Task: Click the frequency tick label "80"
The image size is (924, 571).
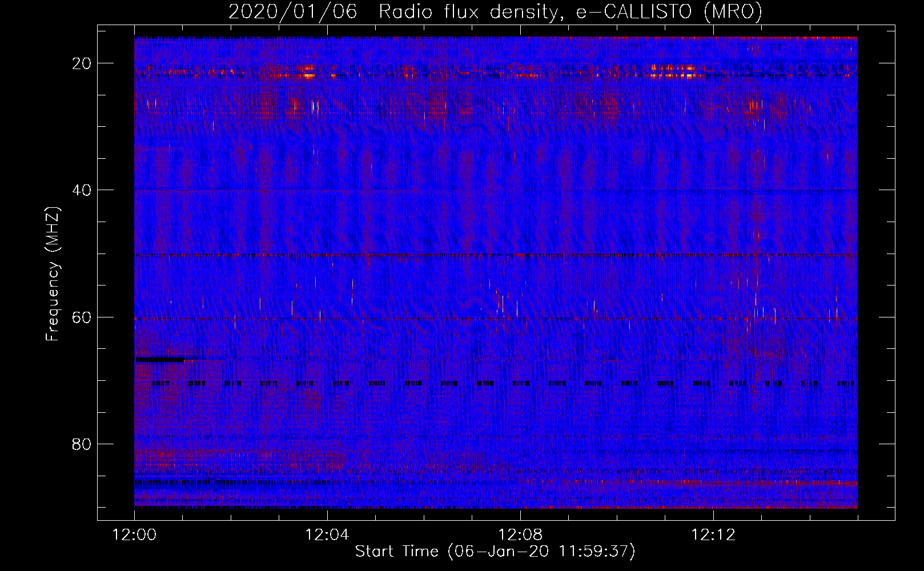Action: 82,444
